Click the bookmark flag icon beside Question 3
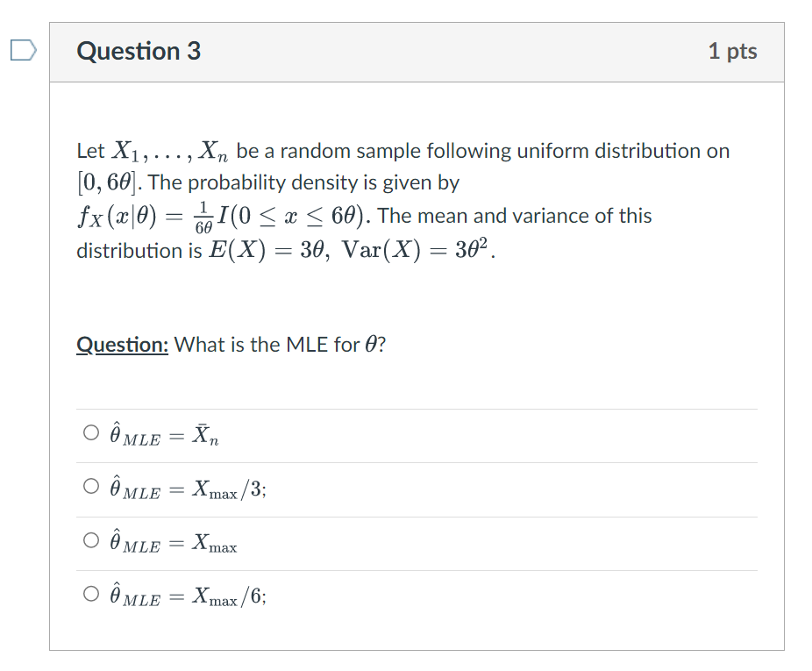 pos(25,51)
